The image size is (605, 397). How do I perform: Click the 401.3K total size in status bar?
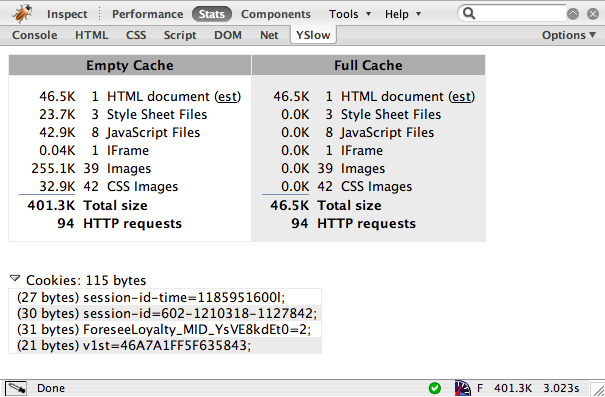click(x=513, y=388)
